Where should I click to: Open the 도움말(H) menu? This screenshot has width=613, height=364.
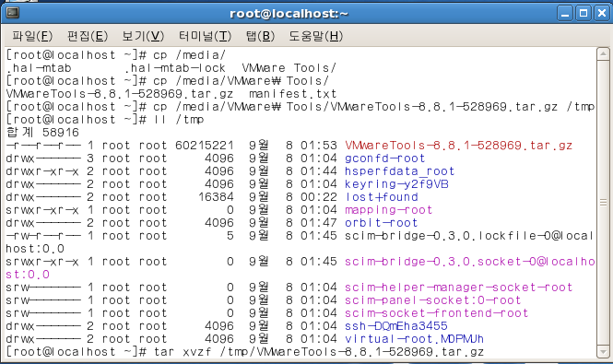pos(315,36)
